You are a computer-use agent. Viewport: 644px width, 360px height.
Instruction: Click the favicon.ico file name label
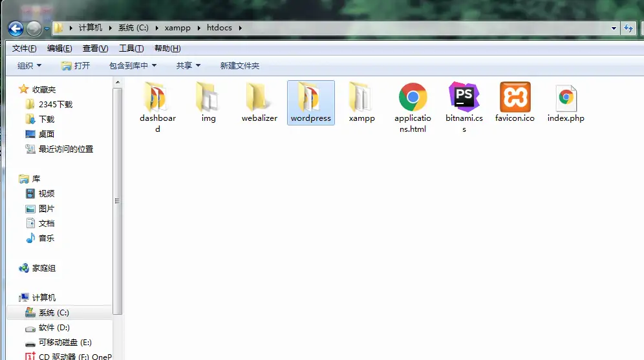point(515,118)
